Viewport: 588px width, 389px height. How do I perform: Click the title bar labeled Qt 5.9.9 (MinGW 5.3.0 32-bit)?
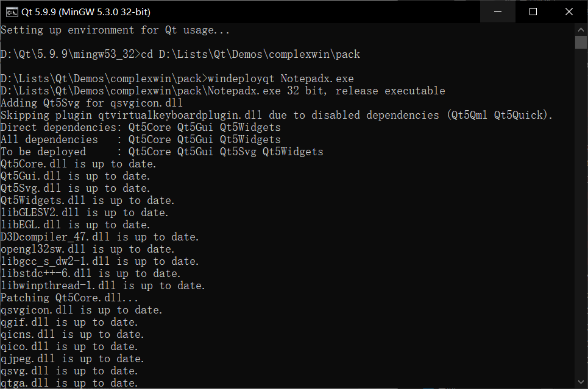244,11
